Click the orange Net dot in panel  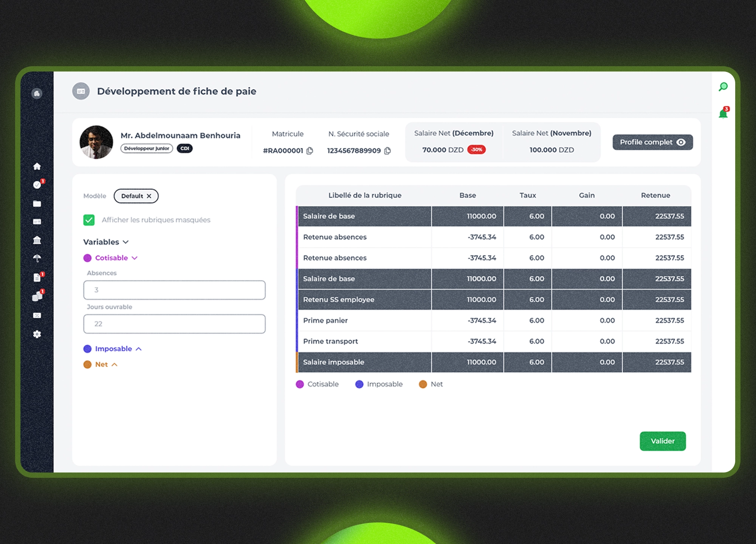pyautogui.click(x=87, y=365)
